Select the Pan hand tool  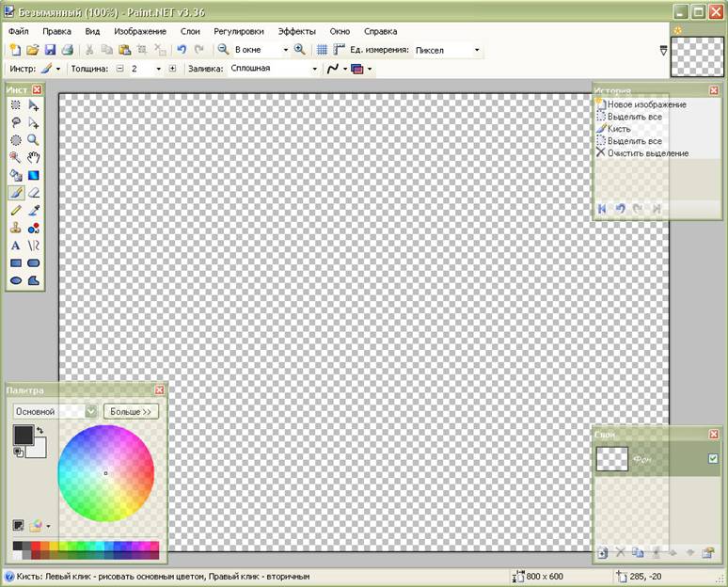click(x=34, y=157)
